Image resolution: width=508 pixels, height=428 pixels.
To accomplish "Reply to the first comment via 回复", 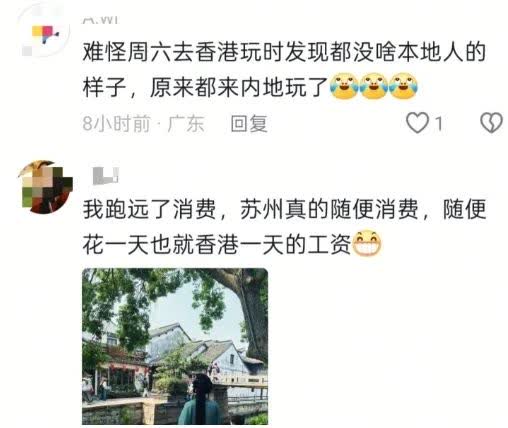I will (x=249, y=124).
